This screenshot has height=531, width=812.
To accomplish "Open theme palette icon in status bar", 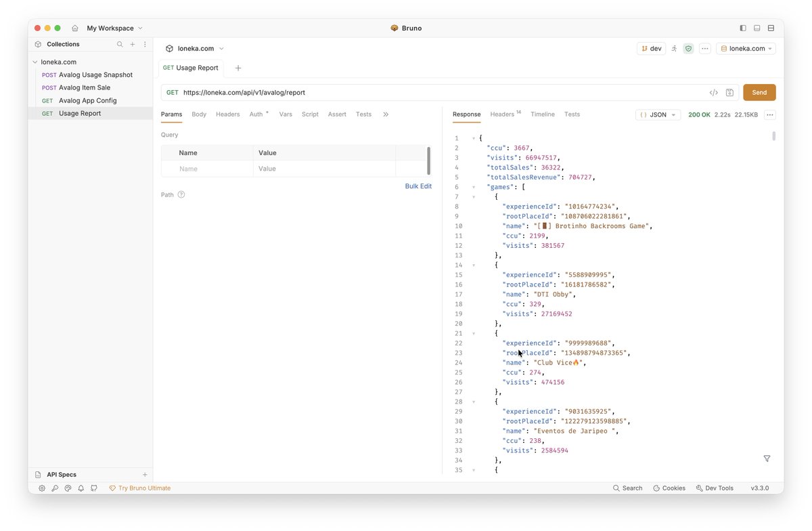I will click(68, 488).
